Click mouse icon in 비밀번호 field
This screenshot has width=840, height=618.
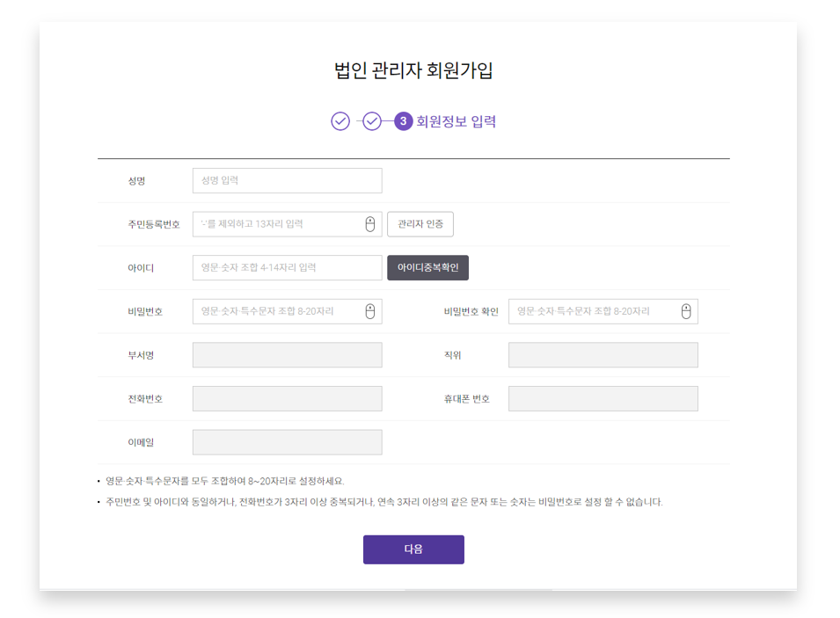(x=370, y=311)
